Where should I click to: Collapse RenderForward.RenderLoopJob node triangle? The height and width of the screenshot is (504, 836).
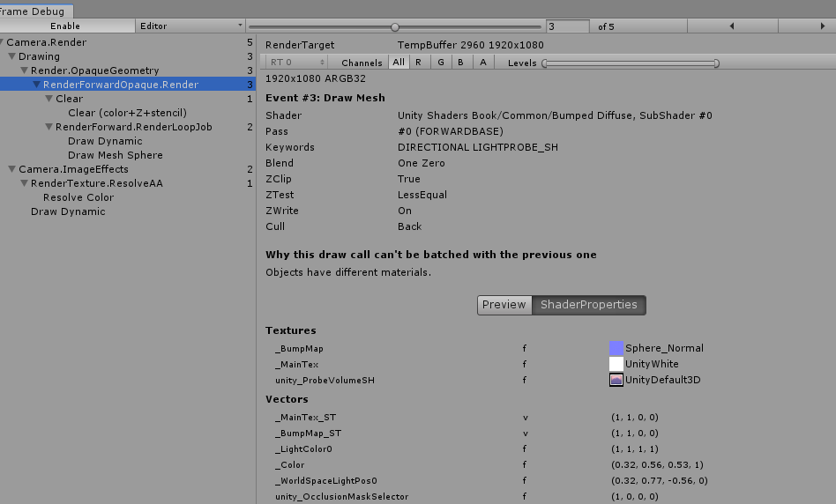coord(49,127)
